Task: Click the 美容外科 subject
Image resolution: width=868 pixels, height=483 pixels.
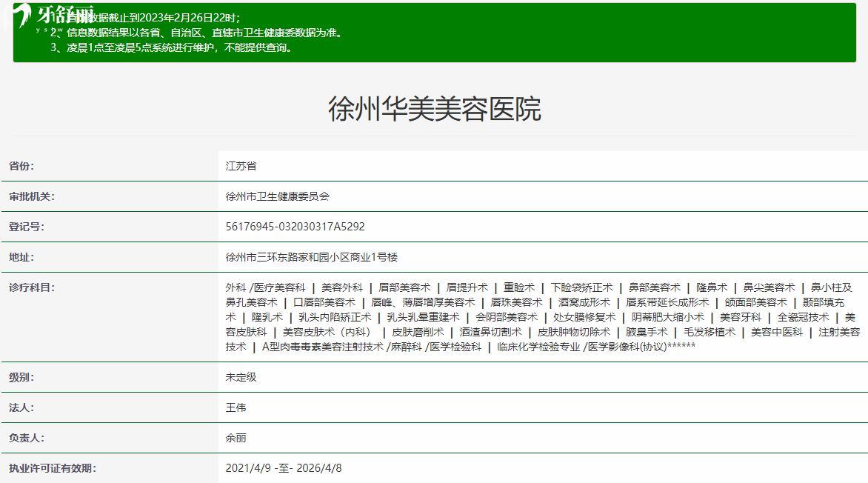Action: (342, 287)
